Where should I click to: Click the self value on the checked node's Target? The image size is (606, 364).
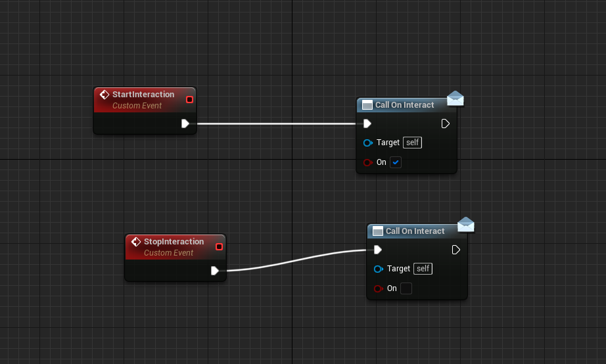[x=412, y=143]
